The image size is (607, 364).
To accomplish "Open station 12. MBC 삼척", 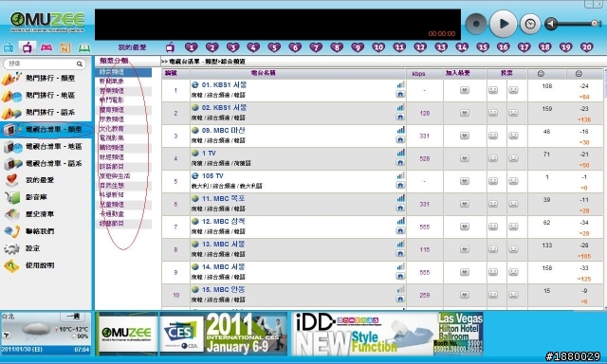I will 223,222.
